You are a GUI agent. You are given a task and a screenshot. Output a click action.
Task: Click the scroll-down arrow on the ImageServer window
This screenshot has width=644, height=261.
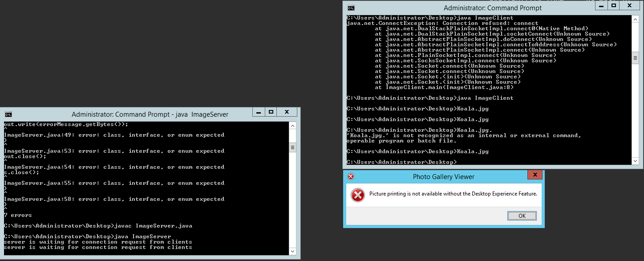[292, 251]
